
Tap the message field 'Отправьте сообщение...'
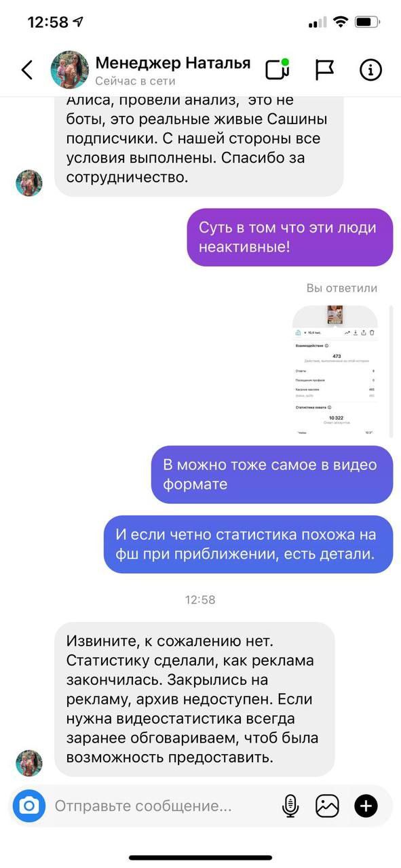click(x=143, y=806)
